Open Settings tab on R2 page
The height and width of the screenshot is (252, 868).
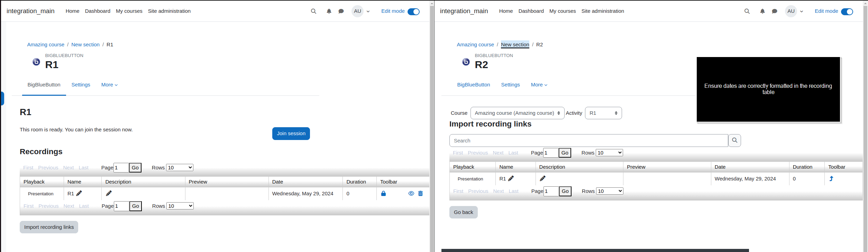point(510,85)
